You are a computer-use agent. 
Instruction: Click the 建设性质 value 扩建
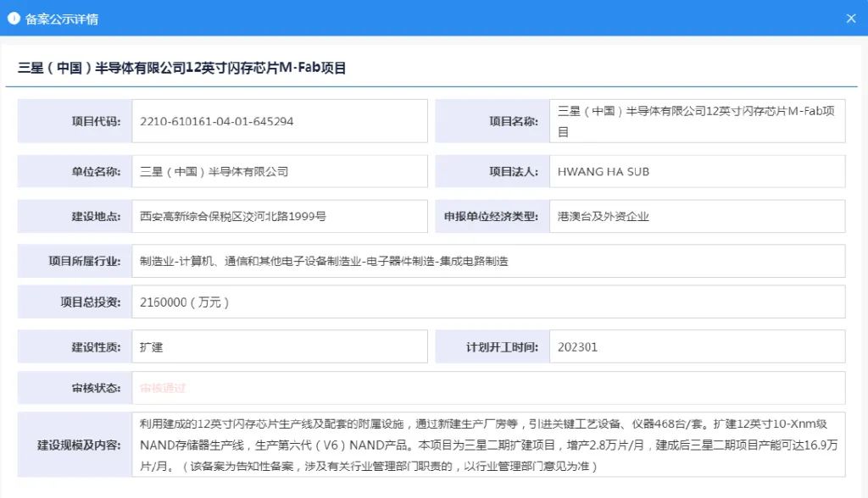click(151, 347)
